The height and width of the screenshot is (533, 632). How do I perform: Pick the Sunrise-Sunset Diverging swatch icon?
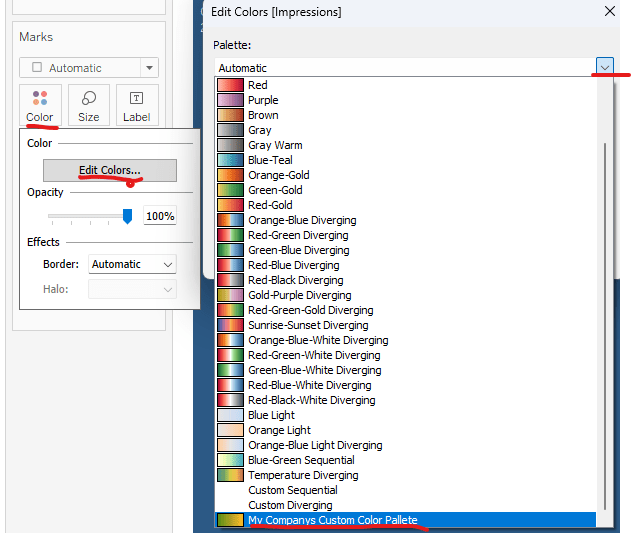click(231, 325)
